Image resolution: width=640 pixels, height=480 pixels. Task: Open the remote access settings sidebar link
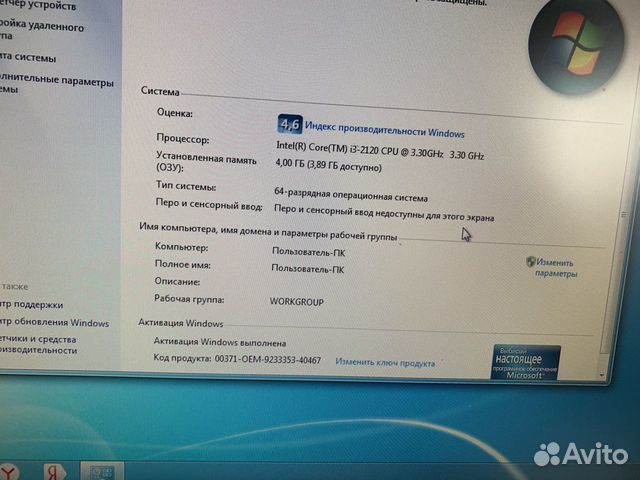point(41,30)
